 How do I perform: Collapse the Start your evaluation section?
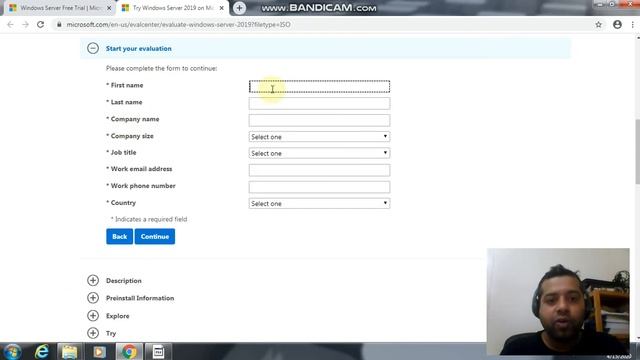[93, 48]
